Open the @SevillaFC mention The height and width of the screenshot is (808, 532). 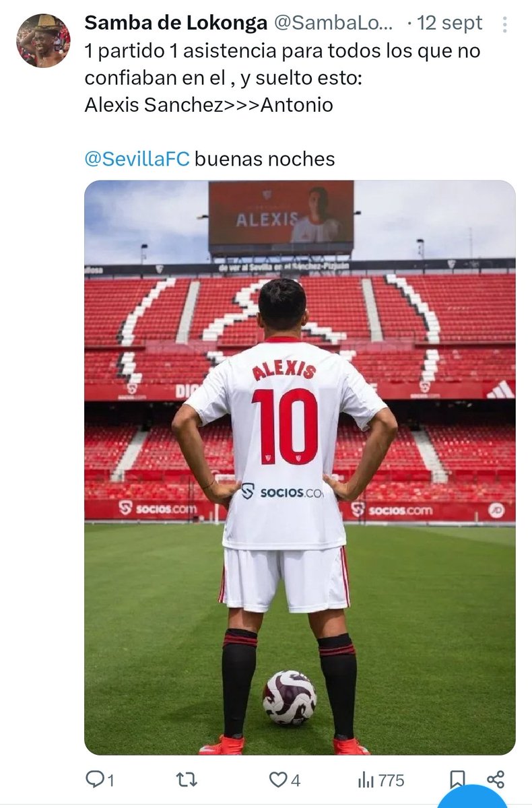[x=137, y=159]
